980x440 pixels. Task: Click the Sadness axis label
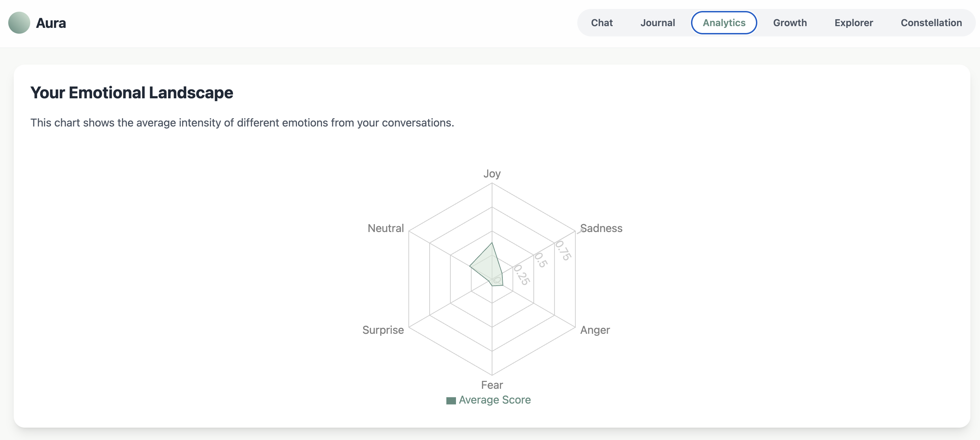pyautogui.click(x=601, y=228)
